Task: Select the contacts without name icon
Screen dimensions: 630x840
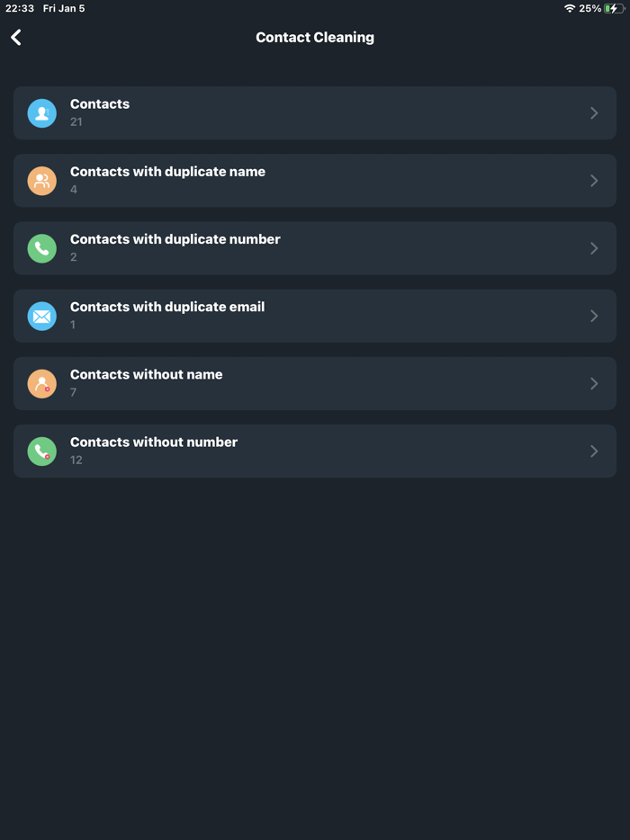Action: pos(41,383)
